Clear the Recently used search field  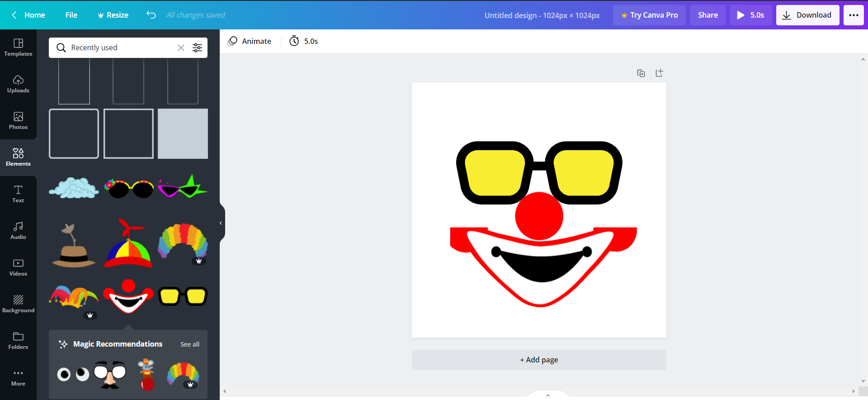pos(181,48)
